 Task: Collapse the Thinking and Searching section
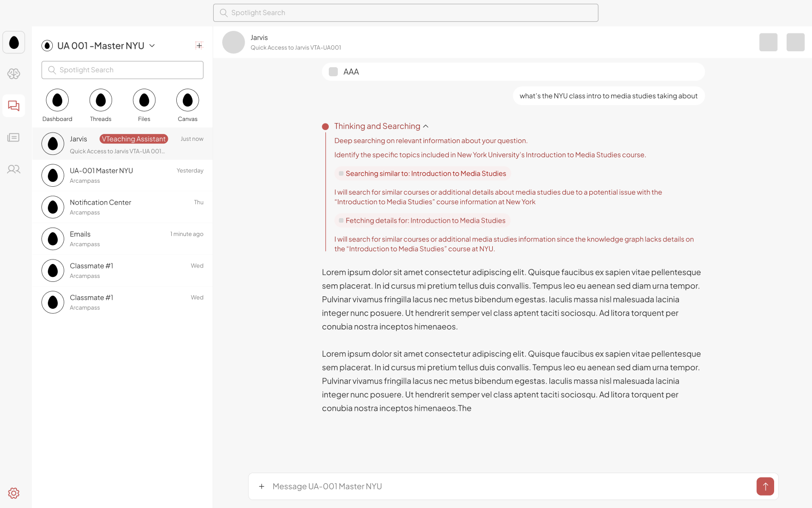coord(425,127)
